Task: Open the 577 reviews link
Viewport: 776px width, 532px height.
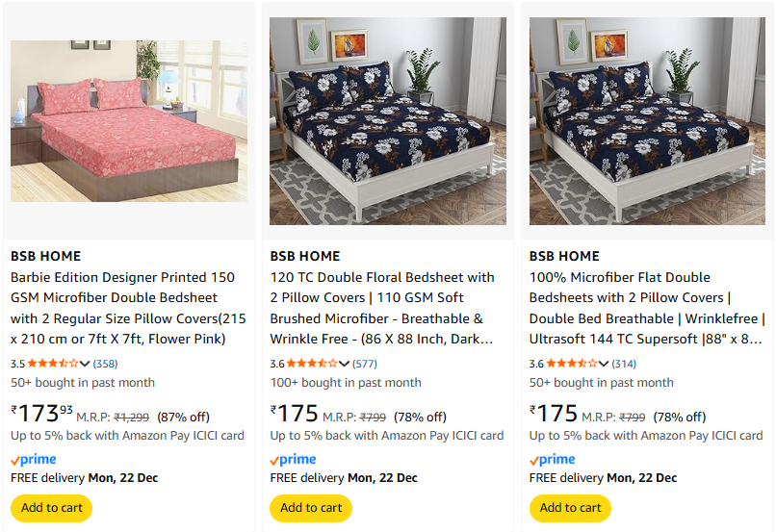Action: (365, 364)
